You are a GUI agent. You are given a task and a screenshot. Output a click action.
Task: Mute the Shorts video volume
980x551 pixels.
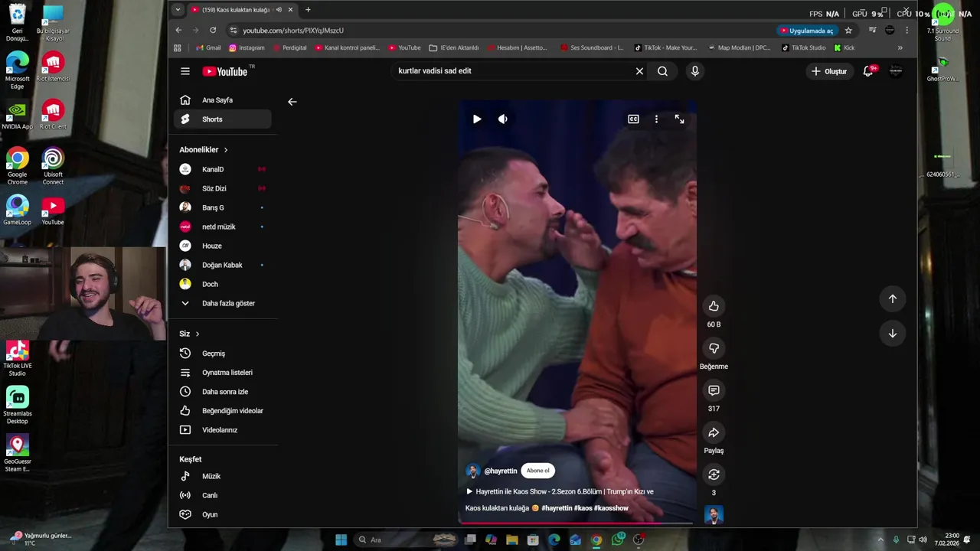(503, 119)
